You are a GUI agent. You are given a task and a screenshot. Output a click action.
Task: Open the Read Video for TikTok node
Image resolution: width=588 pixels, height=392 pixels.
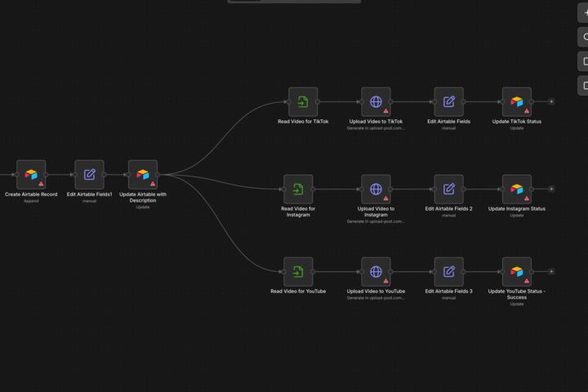coord(303,101)
